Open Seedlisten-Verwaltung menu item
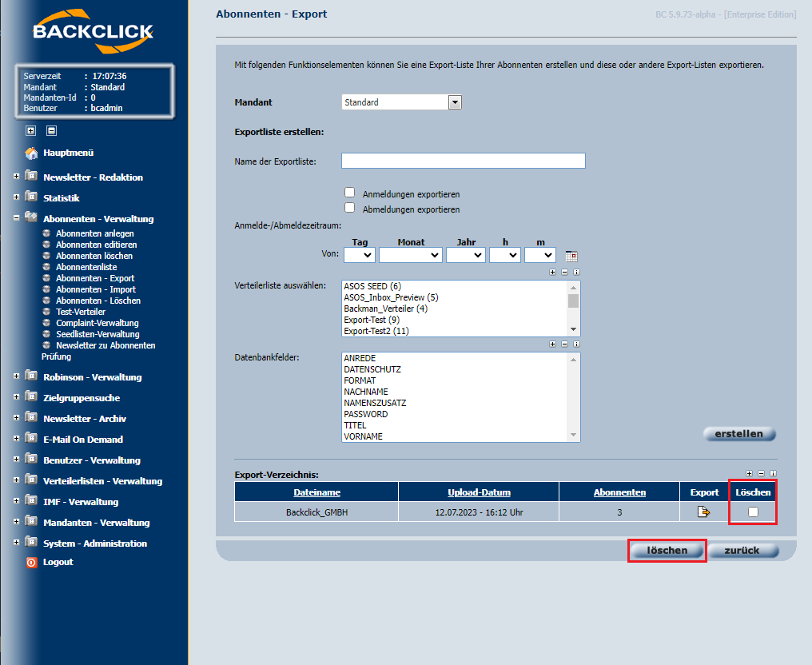The width and height of the screenshot is (812, 665). [98, 334]
